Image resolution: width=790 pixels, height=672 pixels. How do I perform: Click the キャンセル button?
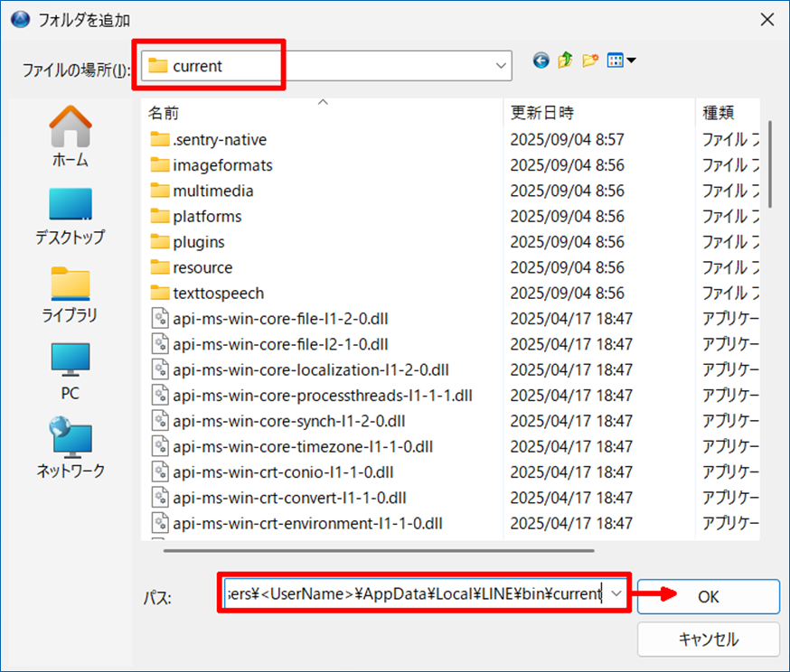708,639
